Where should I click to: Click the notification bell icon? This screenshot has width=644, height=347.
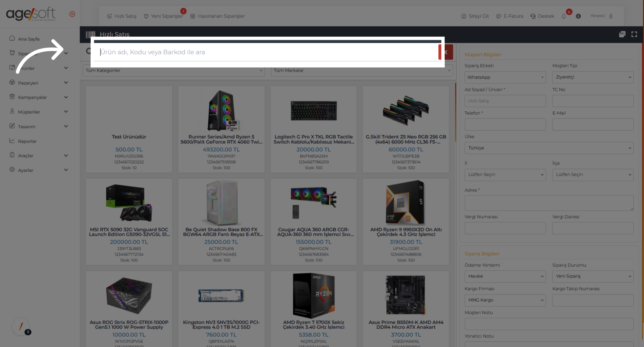[x=563, y=16]
